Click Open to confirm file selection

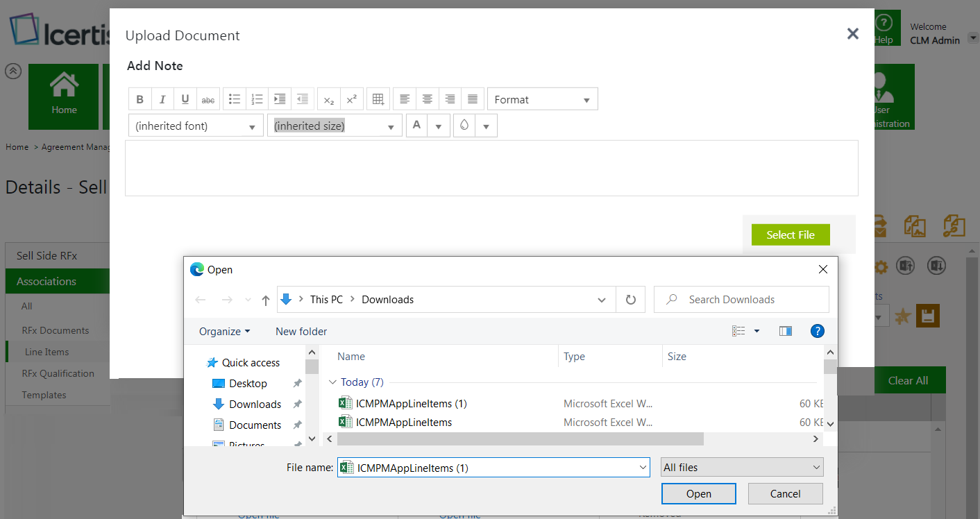click(698, 494)
